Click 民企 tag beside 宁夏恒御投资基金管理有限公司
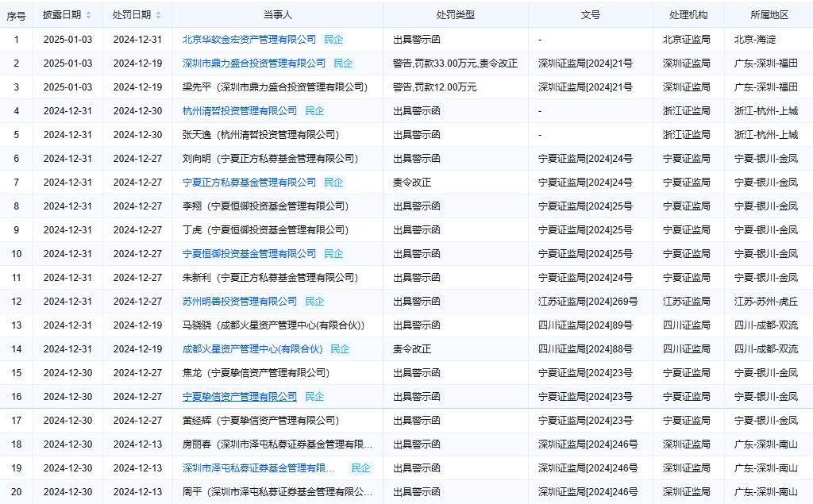Viewport: 813px width, 504px height. [x=333, y=254]
